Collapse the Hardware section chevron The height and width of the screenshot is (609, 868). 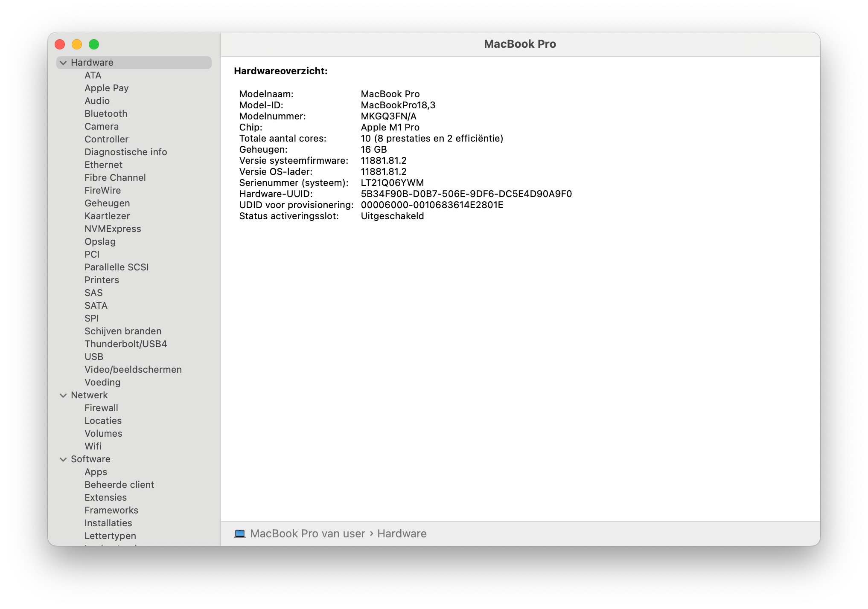(x=63, y=63)
